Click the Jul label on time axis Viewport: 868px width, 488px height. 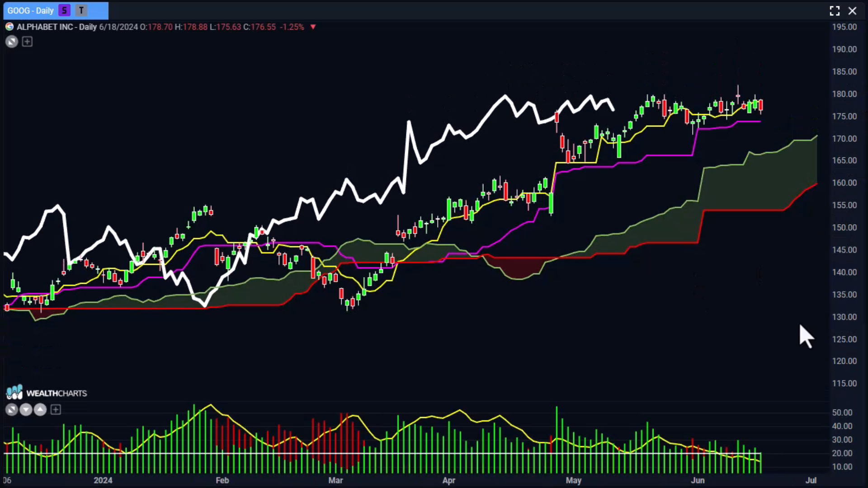coord(811,480)
